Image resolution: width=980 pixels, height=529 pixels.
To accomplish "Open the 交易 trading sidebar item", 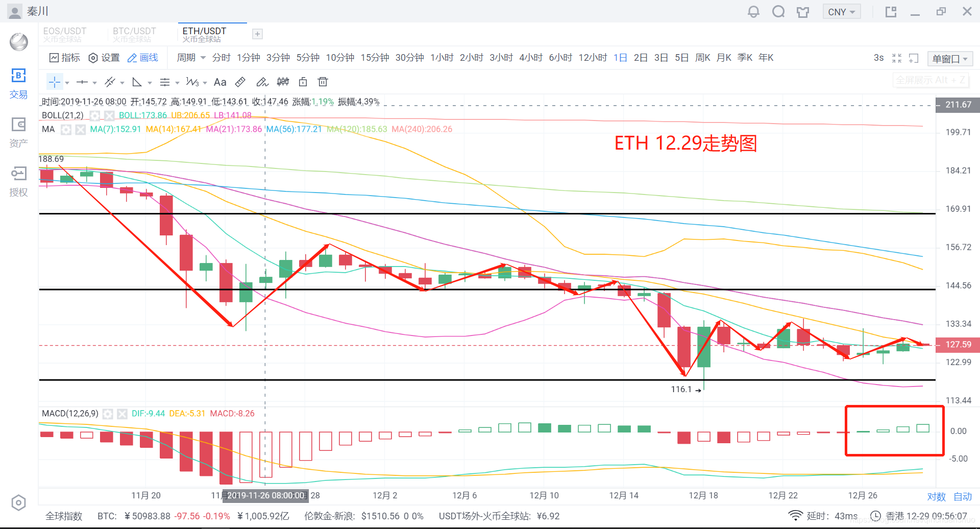I will [x=18, y=84].
